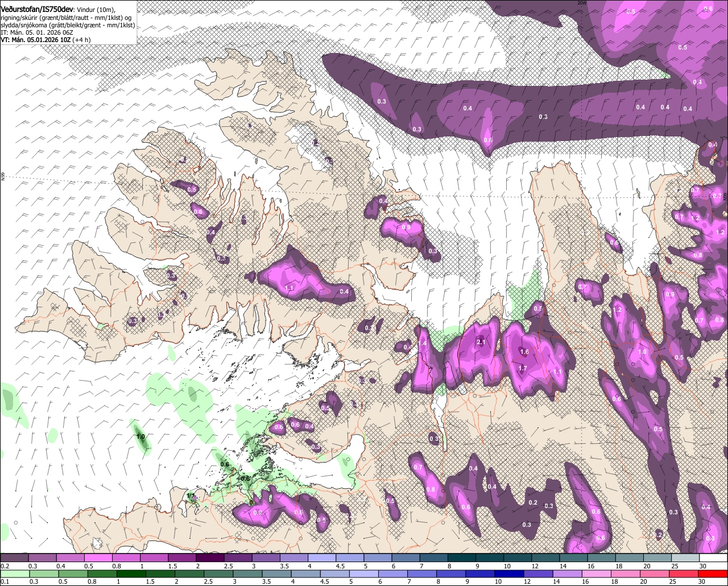Screen dimensions: 728x586
Task: Click the dark teal swatch at 8 in upper legend
Action: [x=462, y=558]
